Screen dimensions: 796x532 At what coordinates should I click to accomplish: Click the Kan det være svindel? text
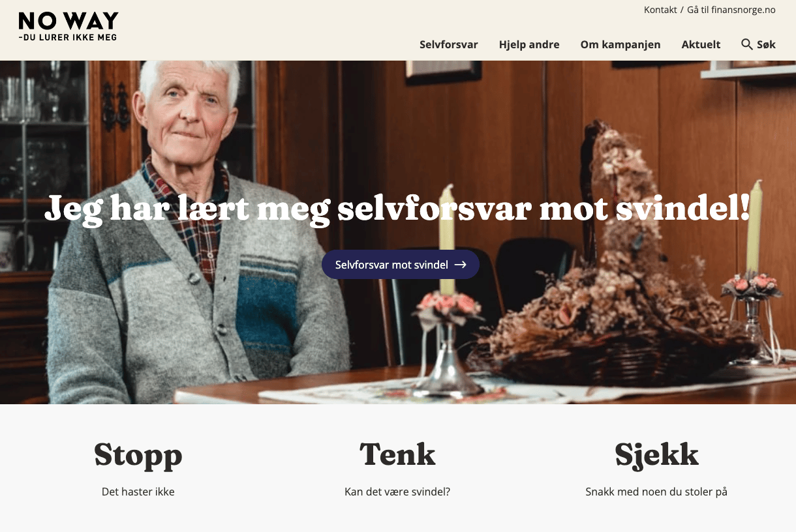coord(397,492)
